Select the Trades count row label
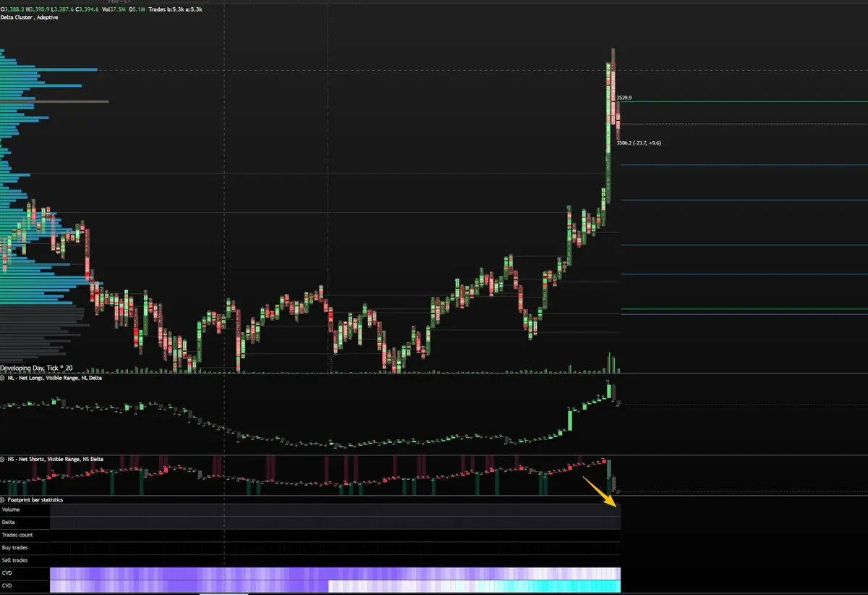This screenshot has width=868, height=595. 17,535
